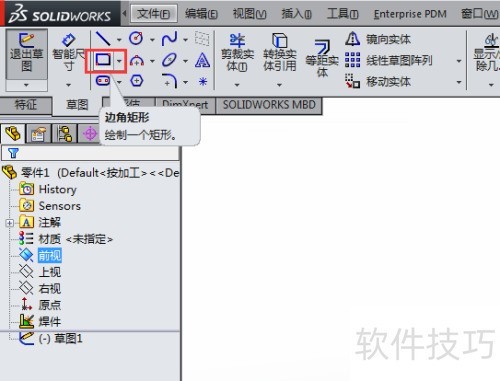Open the FeatureManager design tree tab

pos(13,134)
